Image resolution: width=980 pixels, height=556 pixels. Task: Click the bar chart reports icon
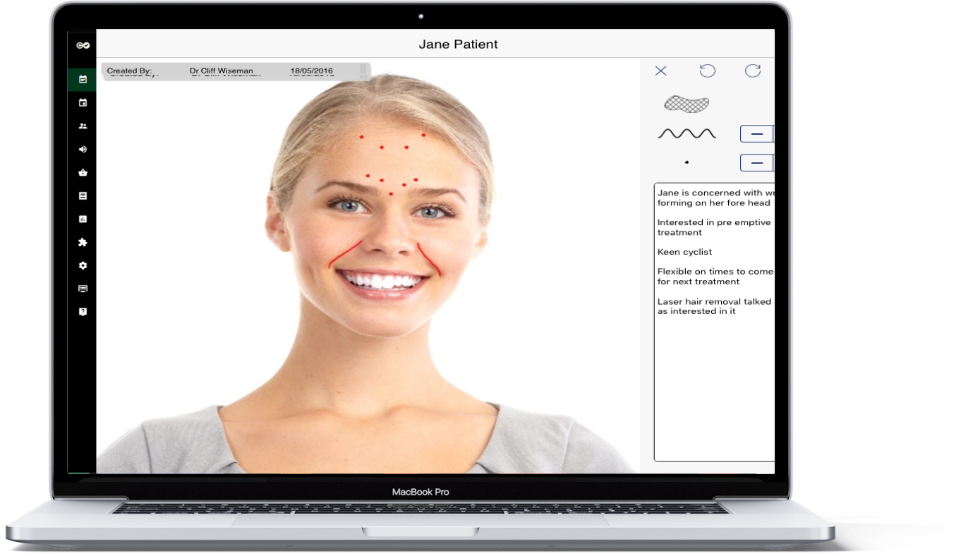click(x=83, y=219)
